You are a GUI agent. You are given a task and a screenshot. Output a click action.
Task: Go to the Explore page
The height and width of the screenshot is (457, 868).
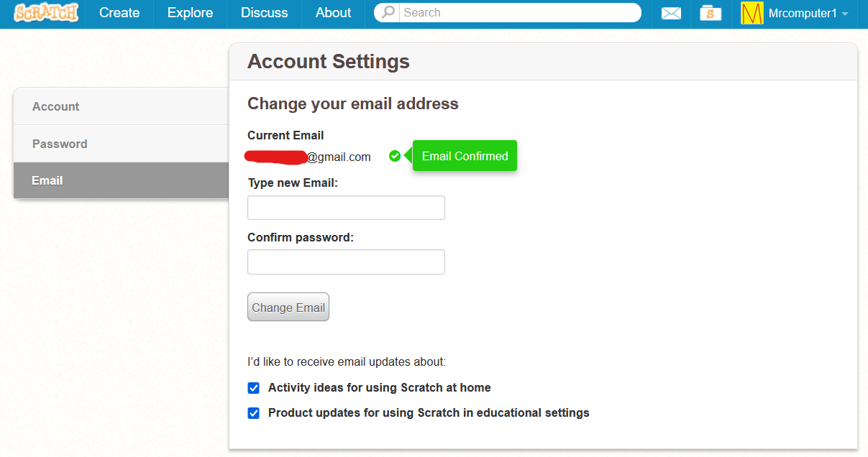click(190, 13)
